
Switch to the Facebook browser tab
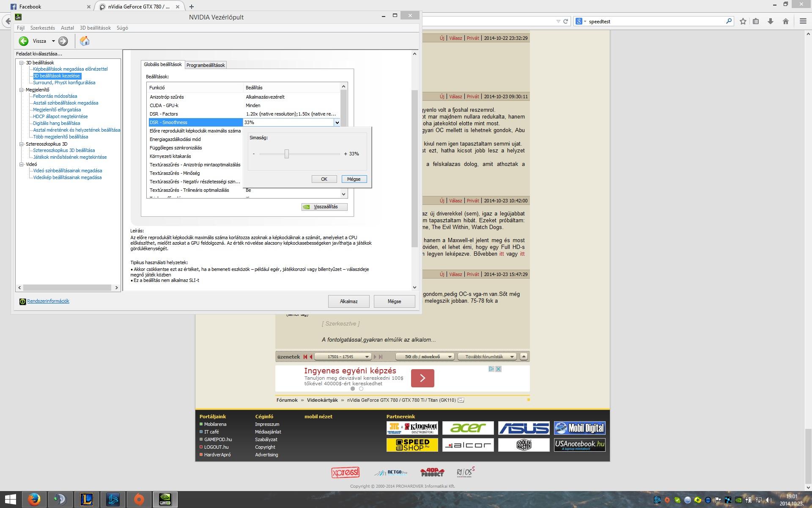(x=51, y=7)
